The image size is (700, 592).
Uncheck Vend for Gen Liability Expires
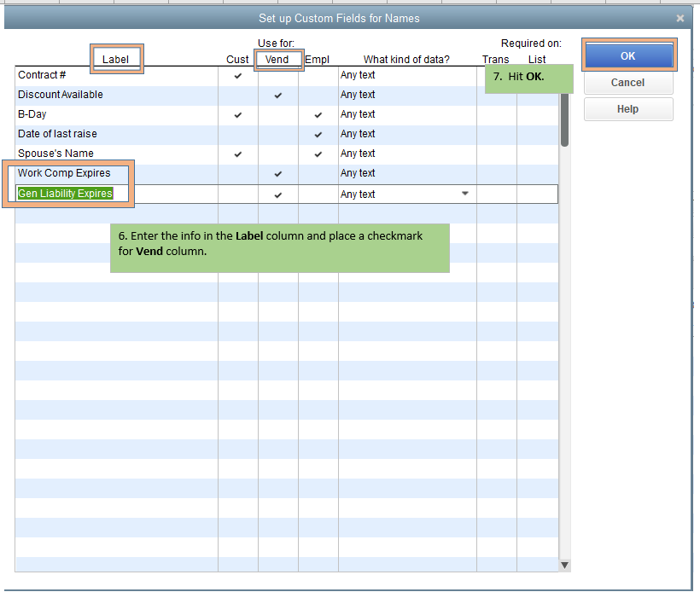point(278,194)
